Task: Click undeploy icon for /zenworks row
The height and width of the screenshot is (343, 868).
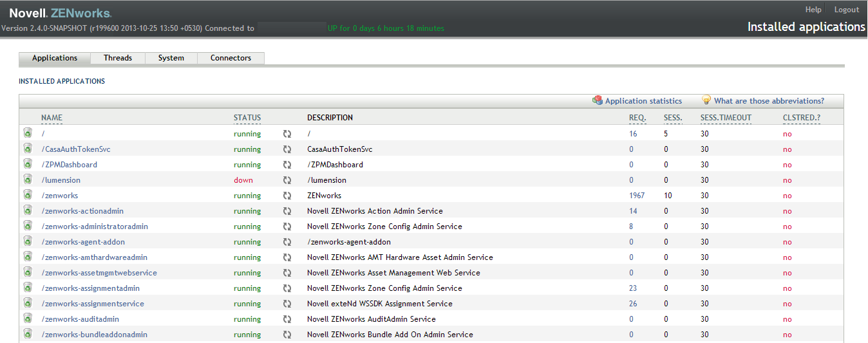Action: [x=28, y=195]
